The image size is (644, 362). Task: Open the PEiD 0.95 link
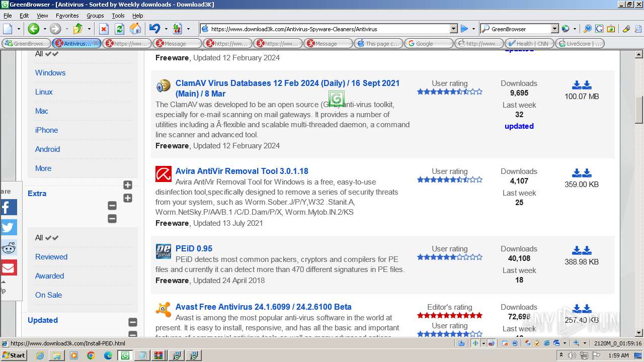point(194,248)
